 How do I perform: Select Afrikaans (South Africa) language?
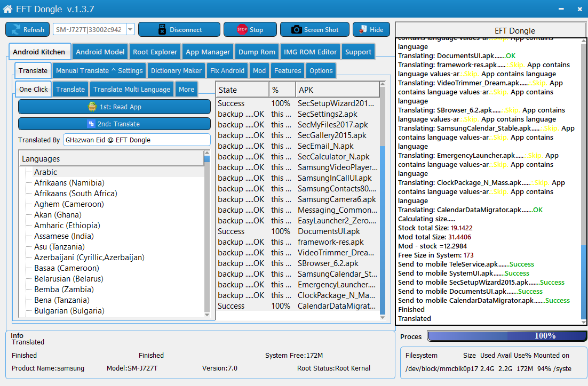click(76, 194)
